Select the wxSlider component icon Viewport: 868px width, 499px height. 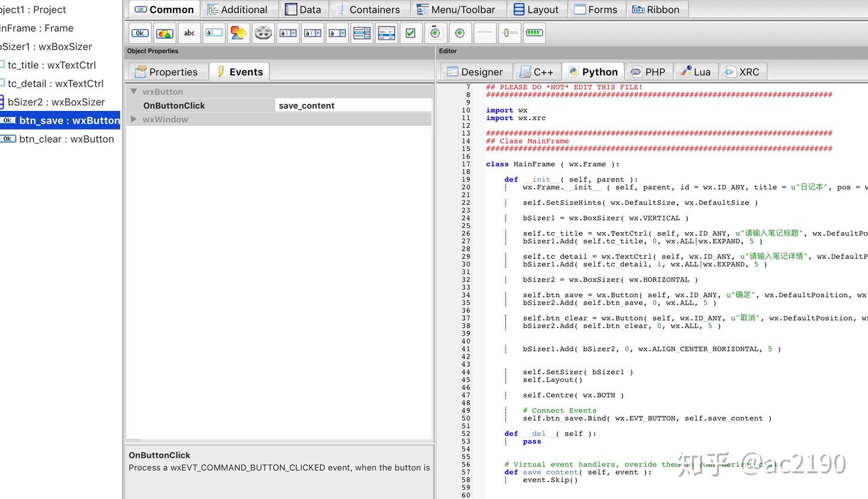click(509, 33)
